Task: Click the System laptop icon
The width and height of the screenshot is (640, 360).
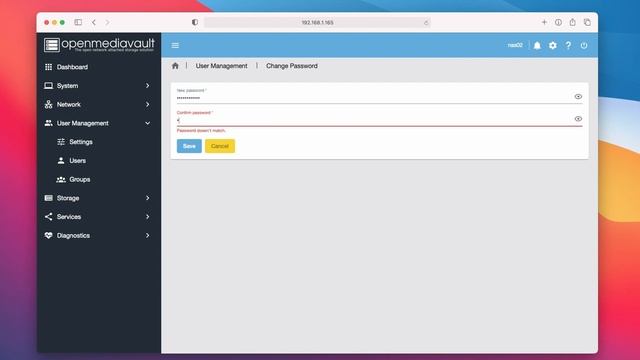Action: coord(49,86)
